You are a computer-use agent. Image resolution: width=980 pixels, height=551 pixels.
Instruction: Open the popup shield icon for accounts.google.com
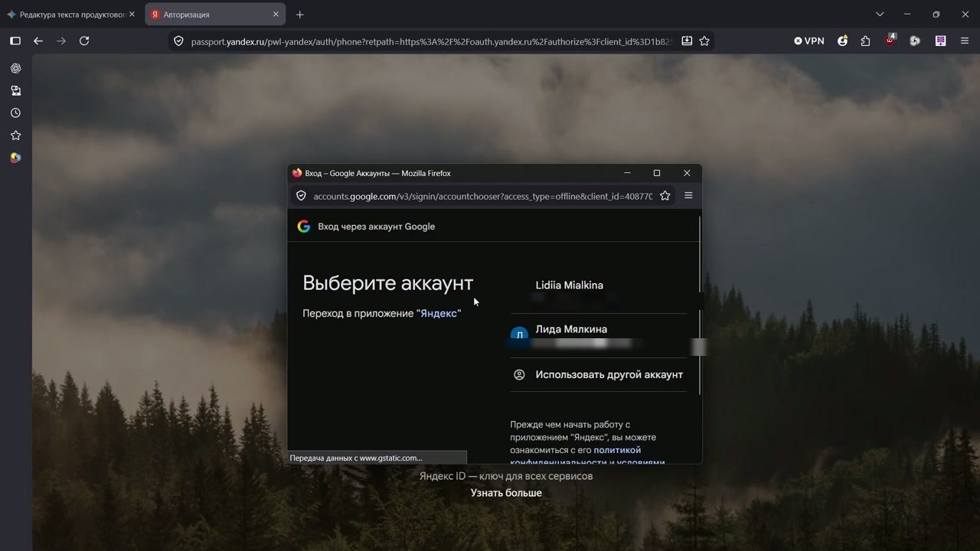(x=301, y=196)
